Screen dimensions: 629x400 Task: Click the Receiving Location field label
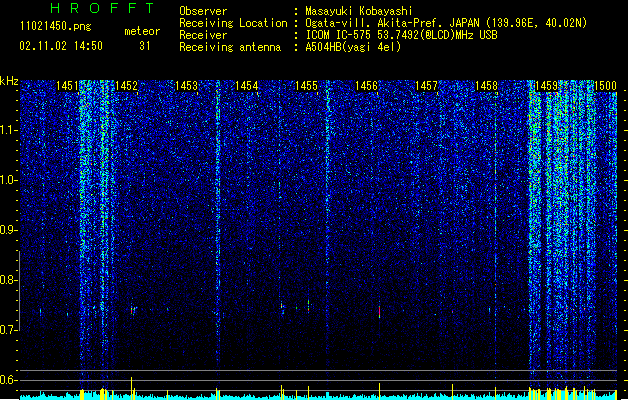233,23
